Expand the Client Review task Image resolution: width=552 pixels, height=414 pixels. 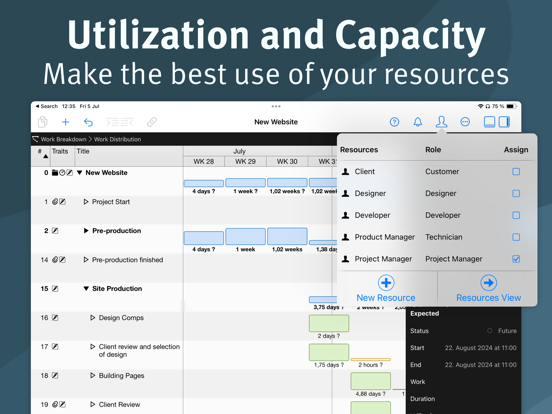93,404
